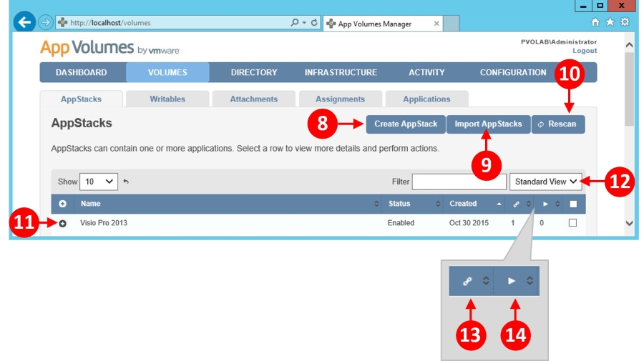Screen dimensions: 644x361
Task: Click the App Volumes by VMware logo
Action: (x=109, y=48)
